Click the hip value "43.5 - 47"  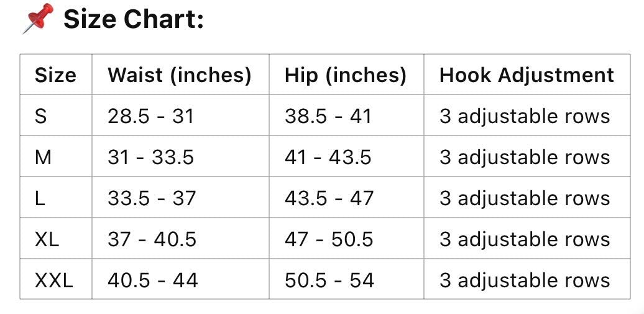(329, 198)
